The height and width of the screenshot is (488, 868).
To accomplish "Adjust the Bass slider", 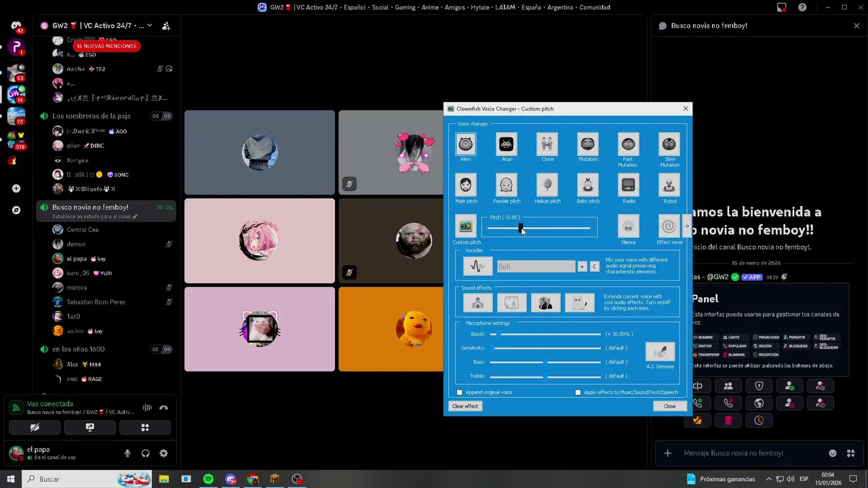I will click(546, 362).
